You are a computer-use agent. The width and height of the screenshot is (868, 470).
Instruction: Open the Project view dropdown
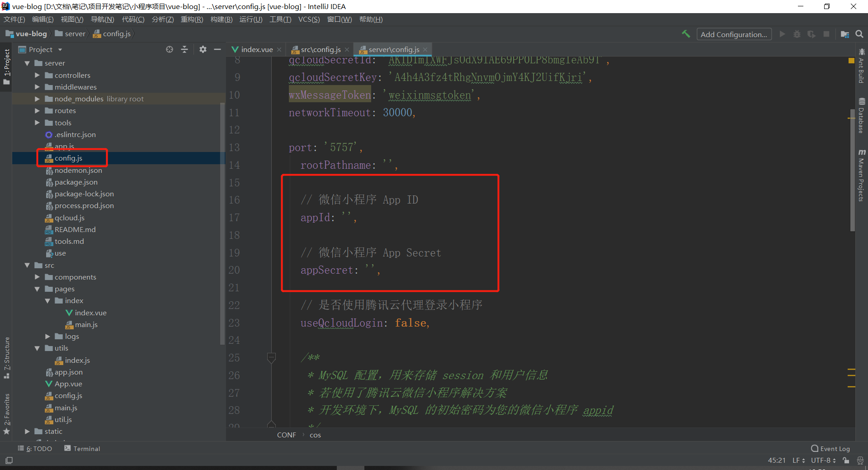pyautogui.click(x=60, y=50)
